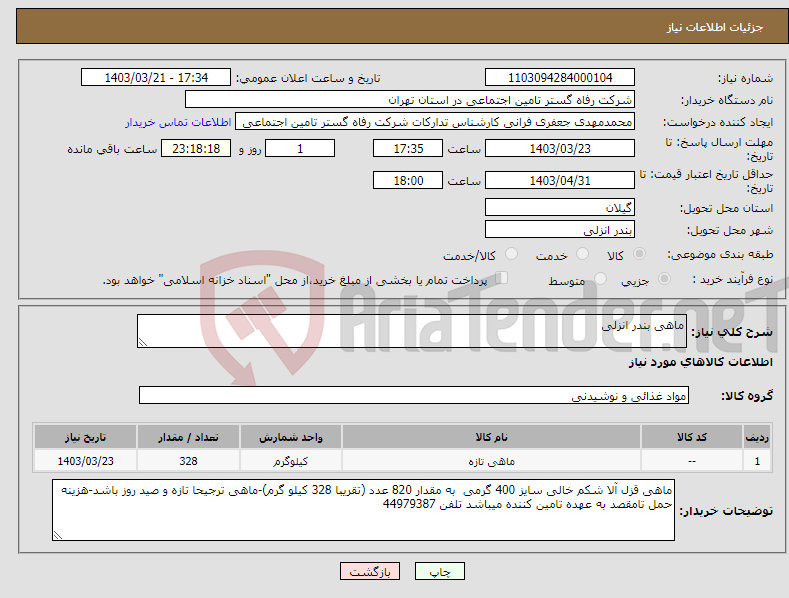Toggle the اسناد خزانه اسلامی payment checkbox
This screenshot has width=789, height=598.
501,278
